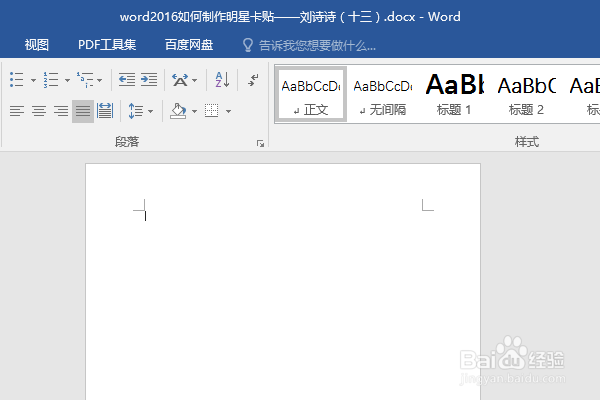600x400 pixels.
Task: Open borders dropdown arrow
Action: pos(228,111)
